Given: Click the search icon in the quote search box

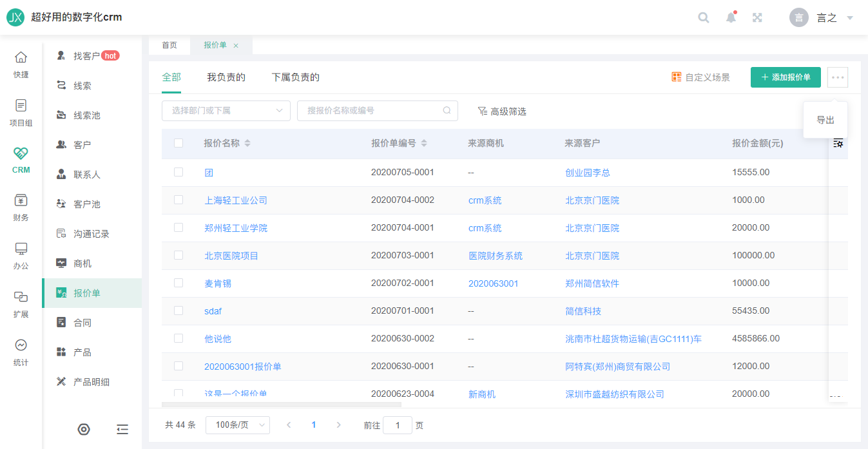Looking at the screenshot, I should point(447,111).
